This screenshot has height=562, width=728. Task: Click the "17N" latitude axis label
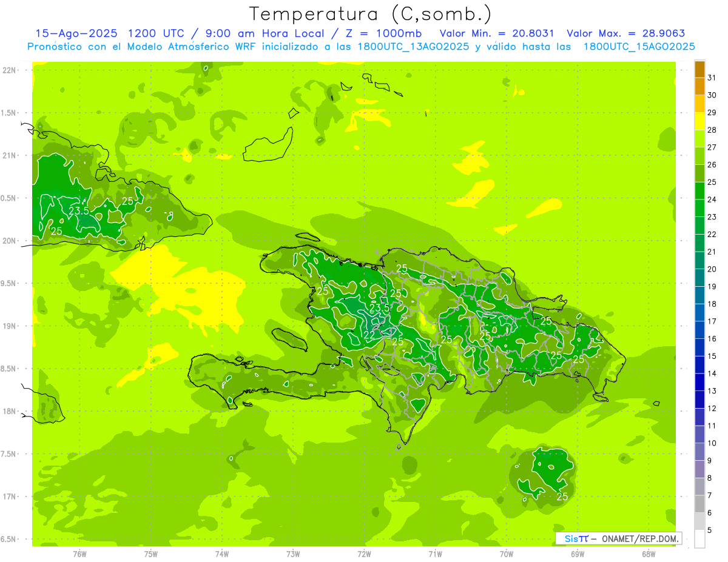[10, 497]
